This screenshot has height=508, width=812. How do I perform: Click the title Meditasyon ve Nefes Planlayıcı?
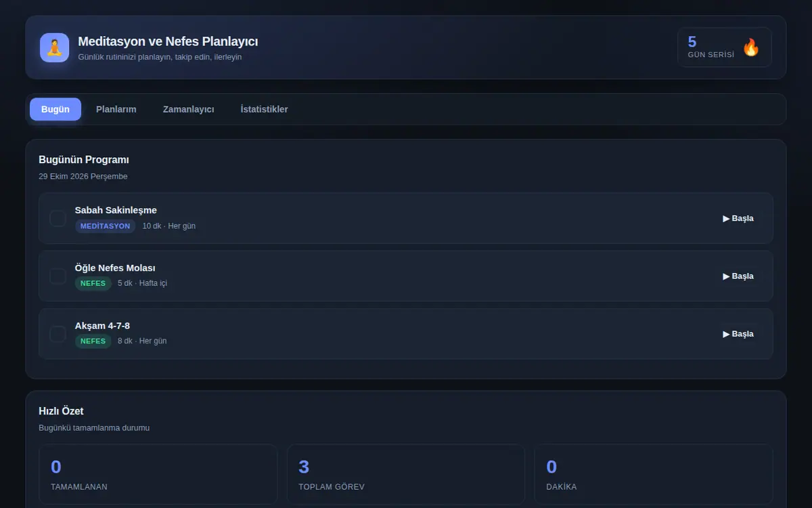pos(168,41)
